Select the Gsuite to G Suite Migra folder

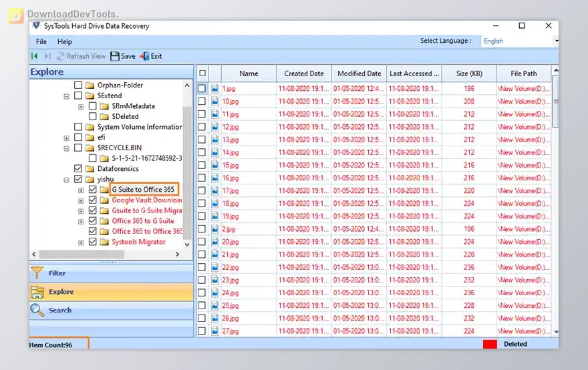pos(146,210)
